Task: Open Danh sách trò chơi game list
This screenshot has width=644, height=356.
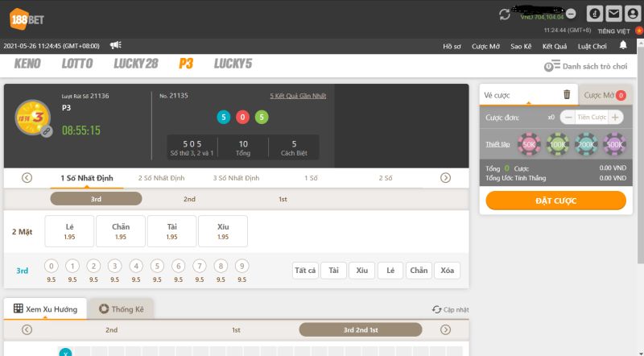Action: tap(588, 66)
